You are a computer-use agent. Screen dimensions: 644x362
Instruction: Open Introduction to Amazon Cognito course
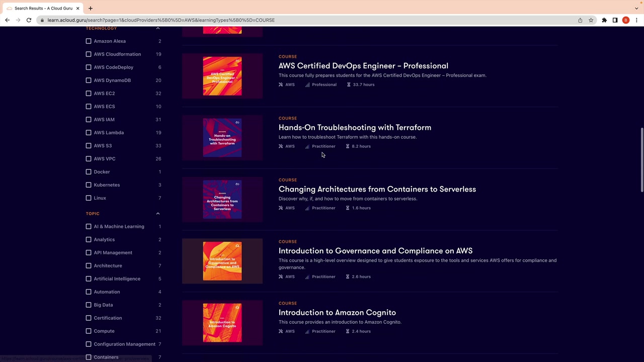337,313
